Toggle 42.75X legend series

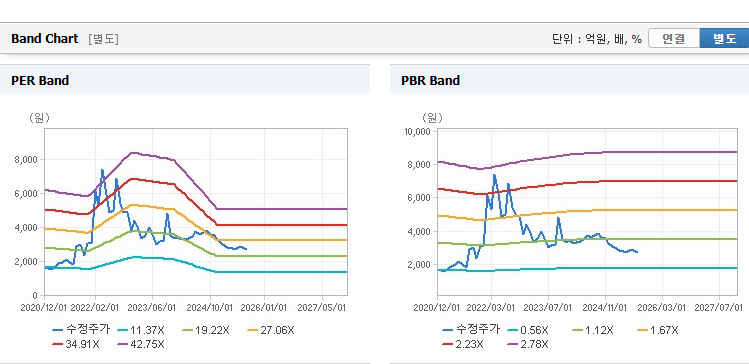click(x=141, y=344)
